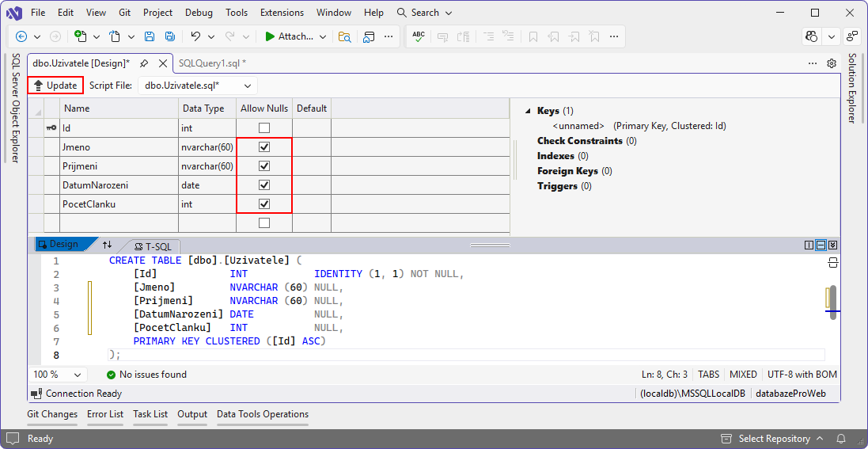This screenshot has width=868, height=449.
Task: Click the Save All icon
Action: [x=170, y=36]
